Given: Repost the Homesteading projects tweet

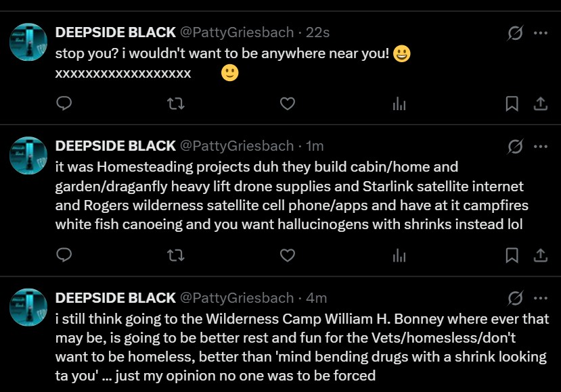Looking at the screenshot, I should click(176, 255).
